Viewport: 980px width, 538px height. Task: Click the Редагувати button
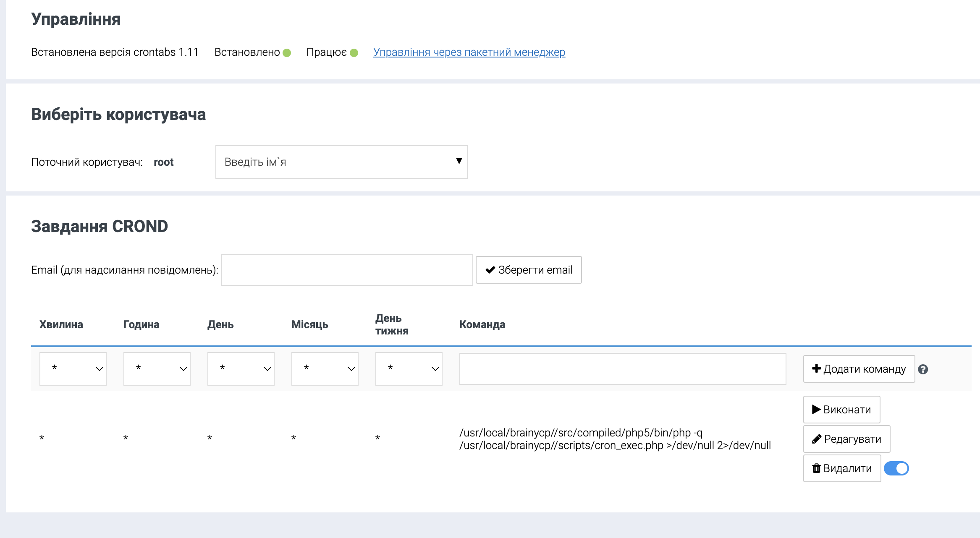(x=846, y=439)
